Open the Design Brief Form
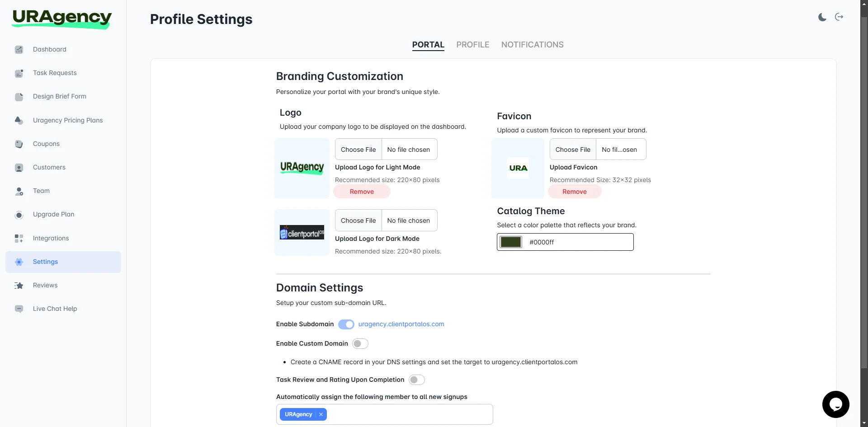This screenshot has height=427, width=868. pos(59,96)
